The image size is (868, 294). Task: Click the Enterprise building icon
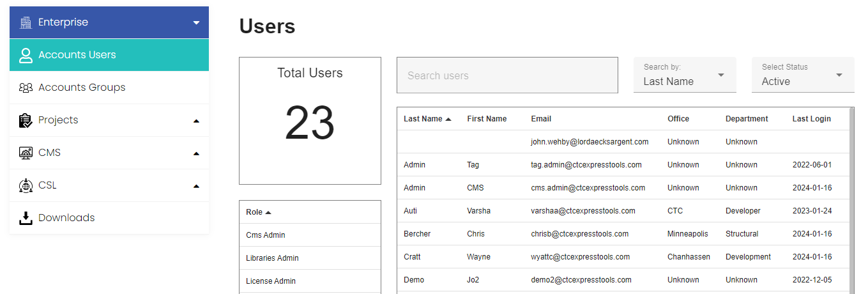tap(26, 22)
